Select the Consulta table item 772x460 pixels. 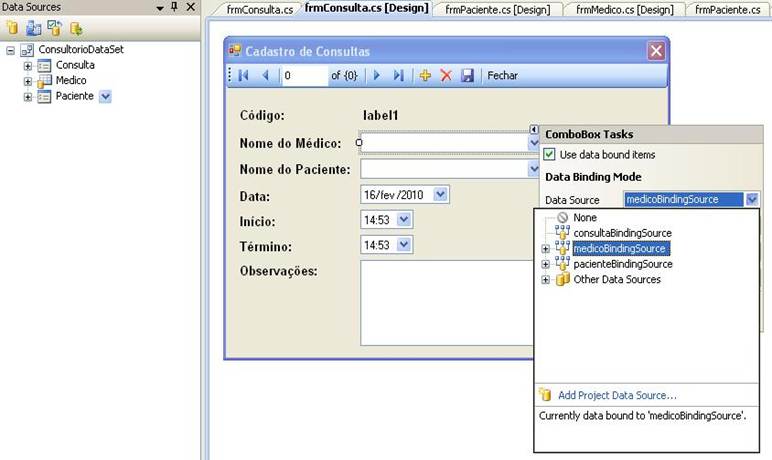click(75, 65)
